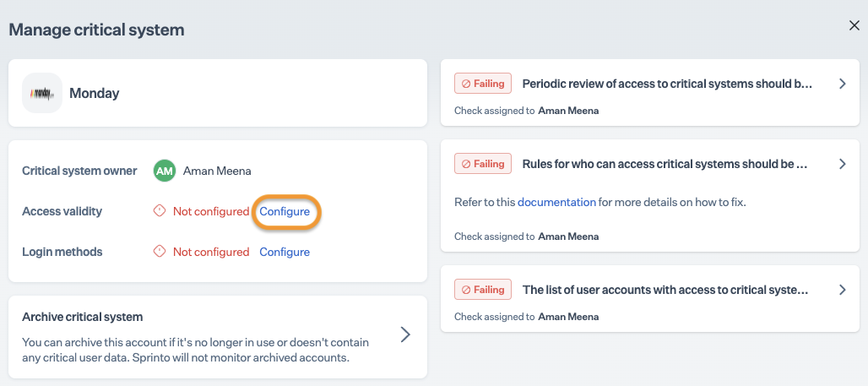Open the documentation link

pos(556,202)
